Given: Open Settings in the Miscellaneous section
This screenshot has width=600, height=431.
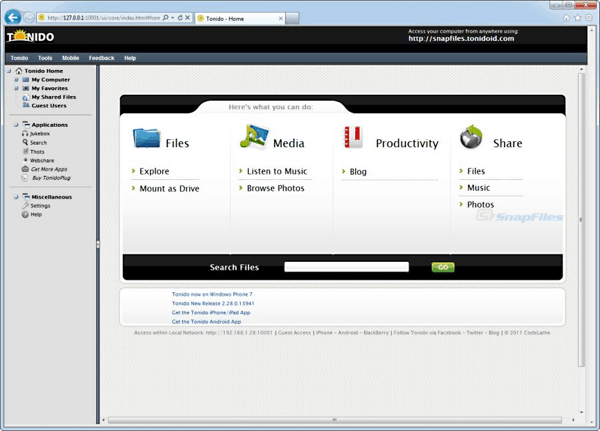Looking at the screenshot, I should (40, 205).
